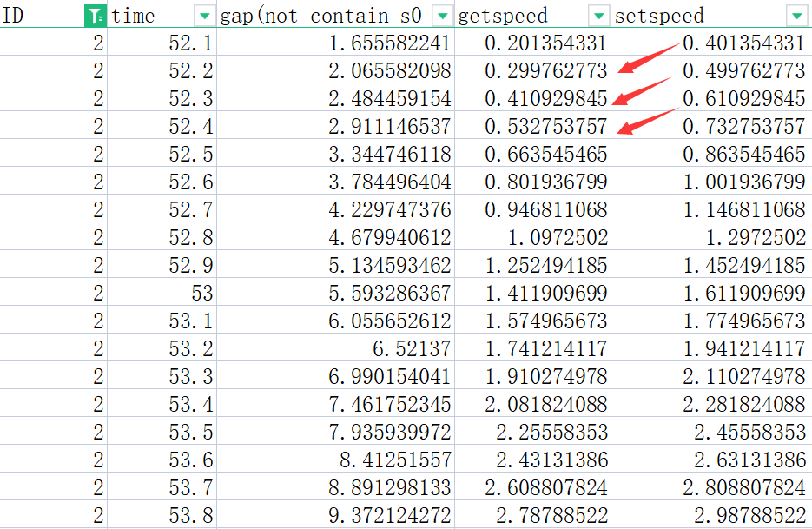Select getspeed value 0.299762773

[x=533, y=70]
